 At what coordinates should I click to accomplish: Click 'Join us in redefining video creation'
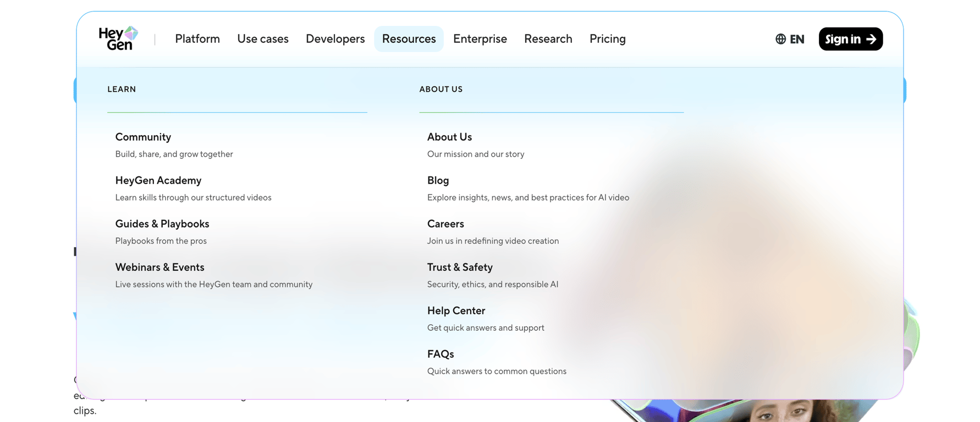click(x=493, y=241)
